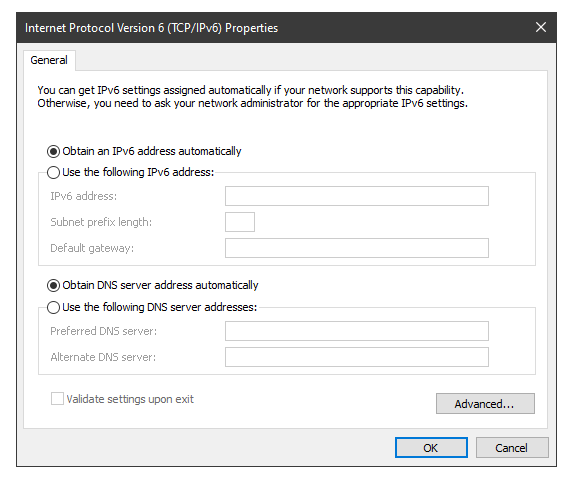Click the 'Subnet prefix length:' label

[x=101, y=222]
